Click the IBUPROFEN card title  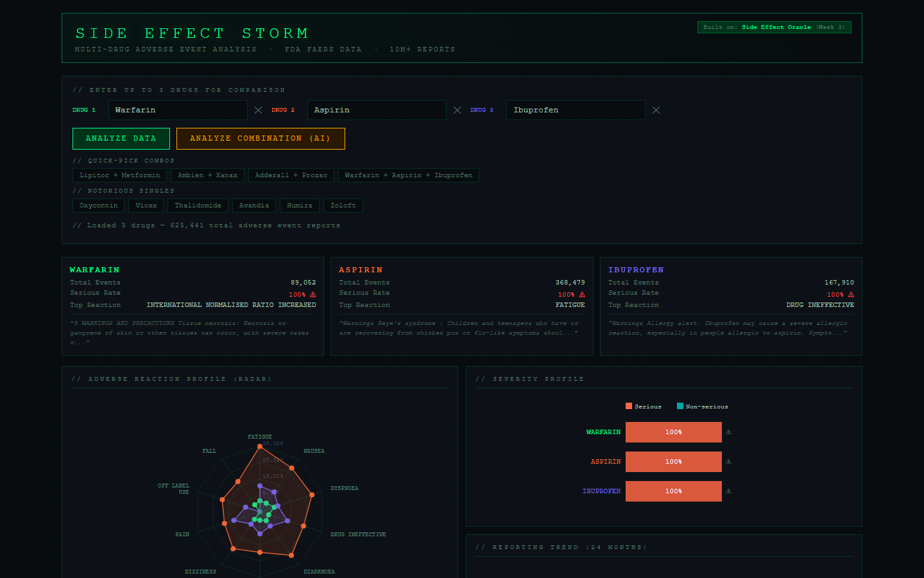pyautogui.click(x=636, y=270)
